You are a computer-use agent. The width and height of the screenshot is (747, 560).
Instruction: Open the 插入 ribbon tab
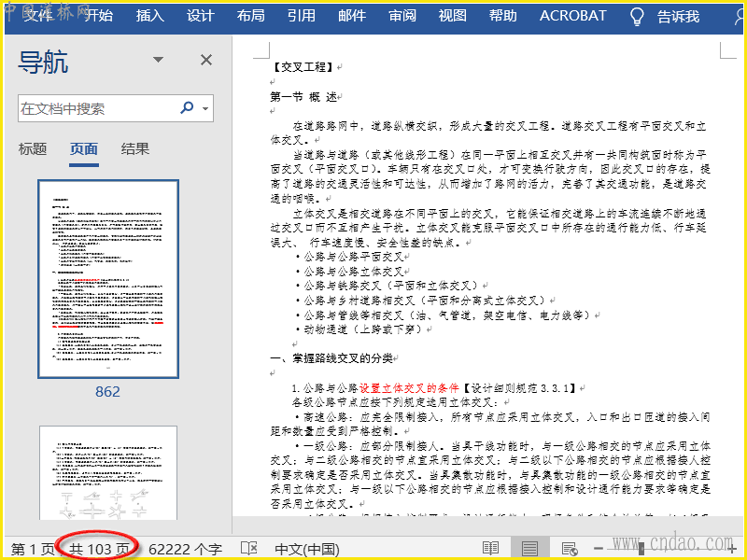point(149,16)
